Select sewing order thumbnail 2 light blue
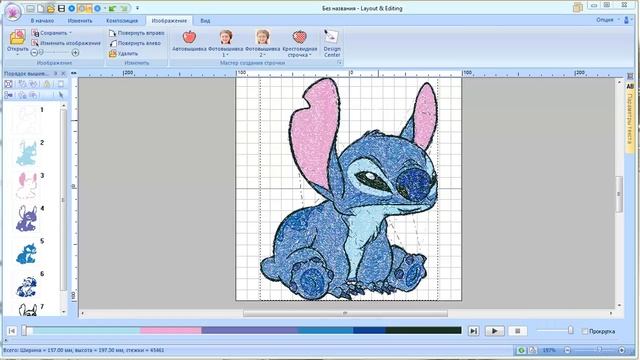 [27, 153]
